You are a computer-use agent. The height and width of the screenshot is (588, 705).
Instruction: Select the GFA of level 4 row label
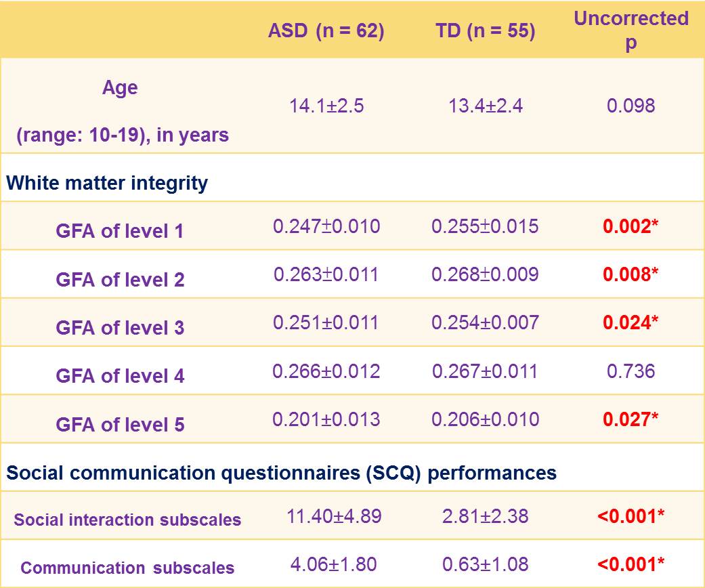[120, 376]
